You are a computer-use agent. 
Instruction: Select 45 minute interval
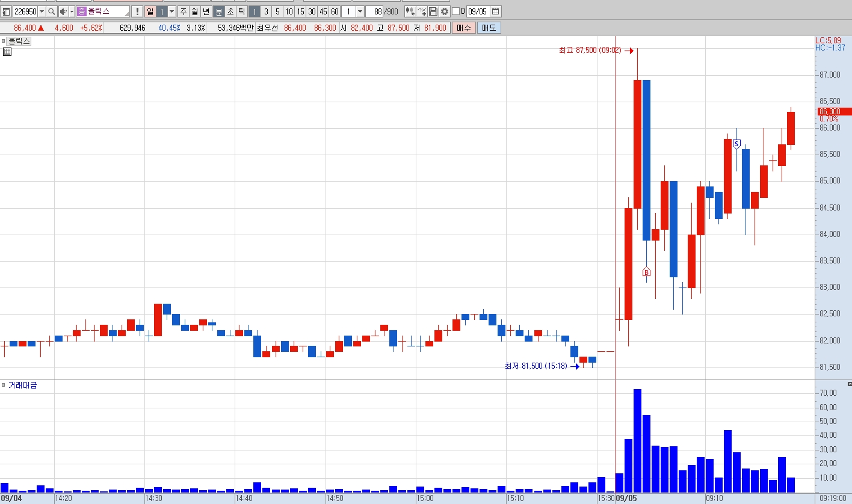(x=323, y=11)
